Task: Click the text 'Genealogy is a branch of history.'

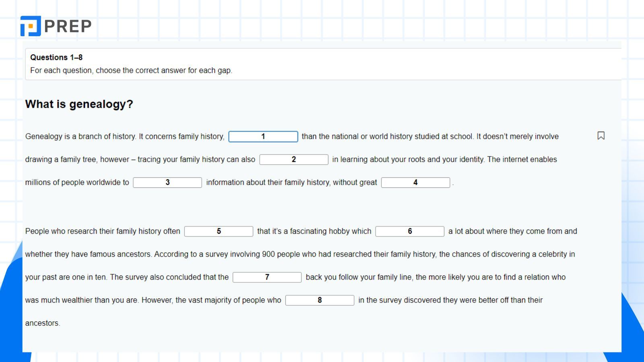Action: click(x=80, y=137)
